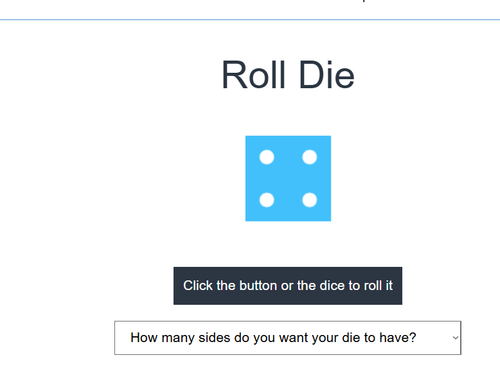Click the words 'roll it' on the dark button

tap(378, 286)
